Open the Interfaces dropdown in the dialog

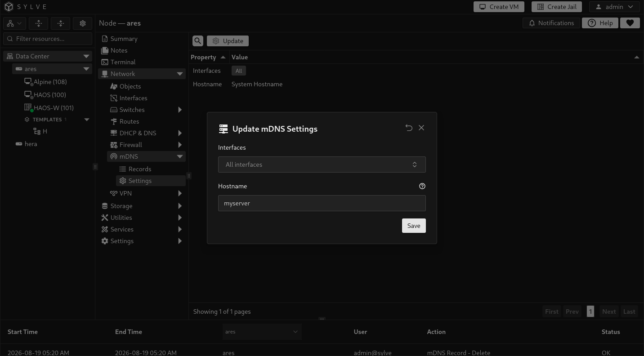click(322, 165)
